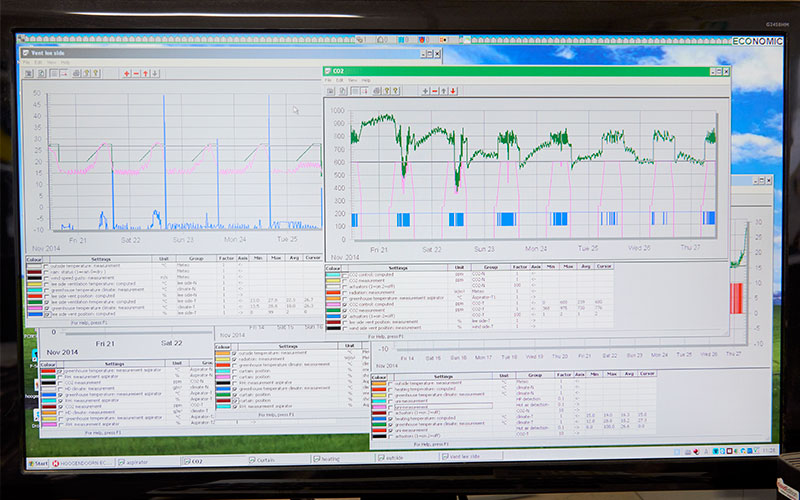Open Help menu in Vent lee side window
Screen dimensions: 800x500
pos(65,62)
